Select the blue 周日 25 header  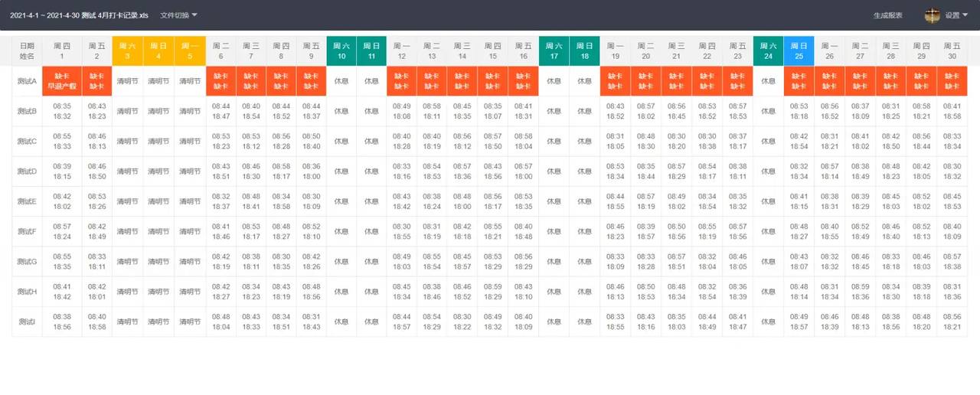tap(799, 51)
